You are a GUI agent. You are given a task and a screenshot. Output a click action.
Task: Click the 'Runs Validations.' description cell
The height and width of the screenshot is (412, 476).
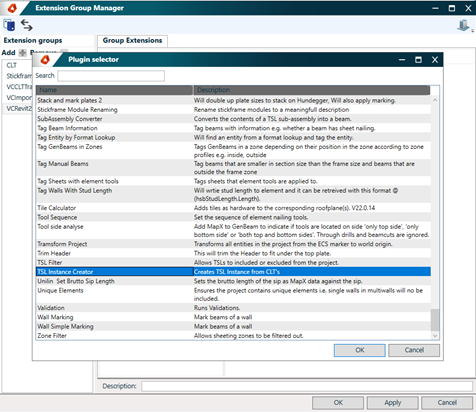coord(312,308)
